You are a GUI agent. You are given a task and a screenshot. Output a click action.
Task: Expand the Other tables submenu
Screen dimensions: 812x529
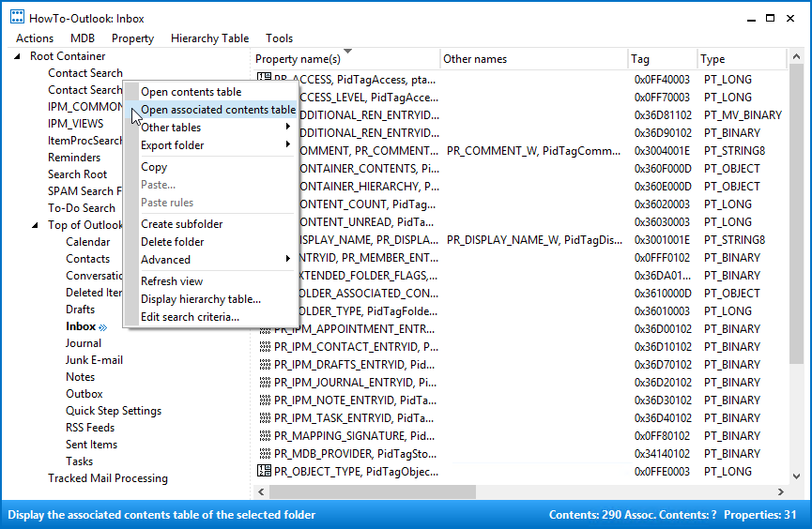click(x=288, y=127)
